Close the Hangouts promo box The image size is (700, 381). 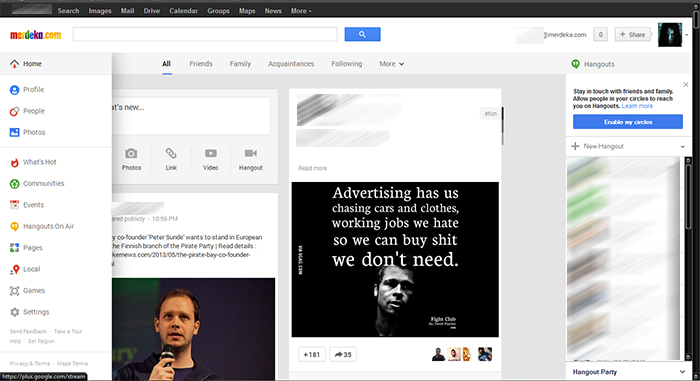coord(686,85)
